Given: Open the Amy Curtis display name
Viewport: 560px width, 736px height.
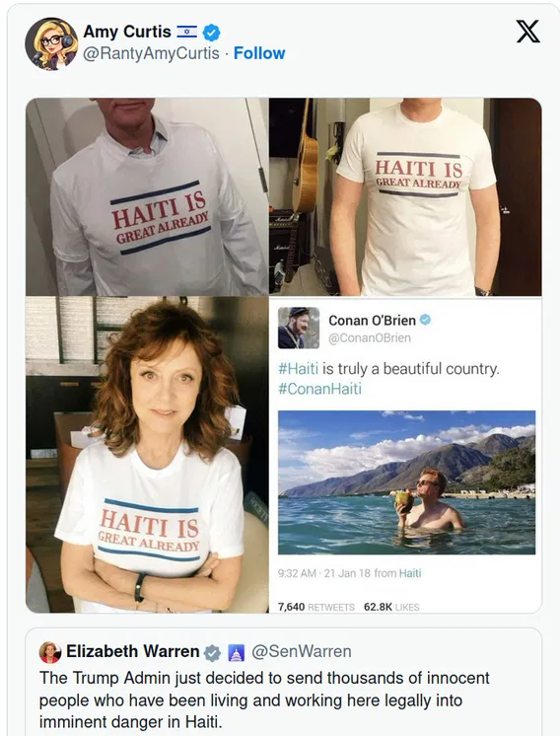Looking at the screenshot, I should [x=126, y=32].
